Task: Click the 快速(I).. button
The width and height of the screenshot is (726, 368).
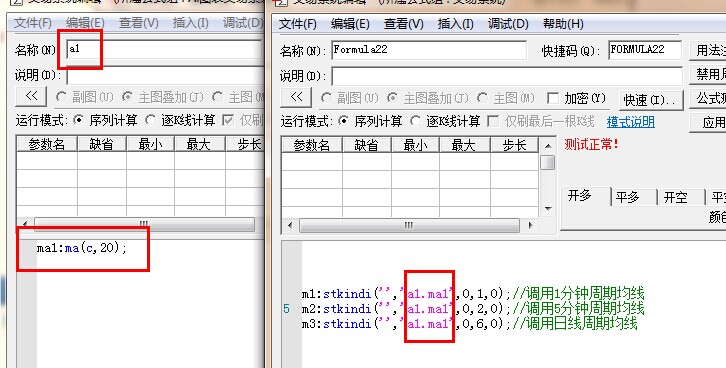Action: (x=651, y=100)
